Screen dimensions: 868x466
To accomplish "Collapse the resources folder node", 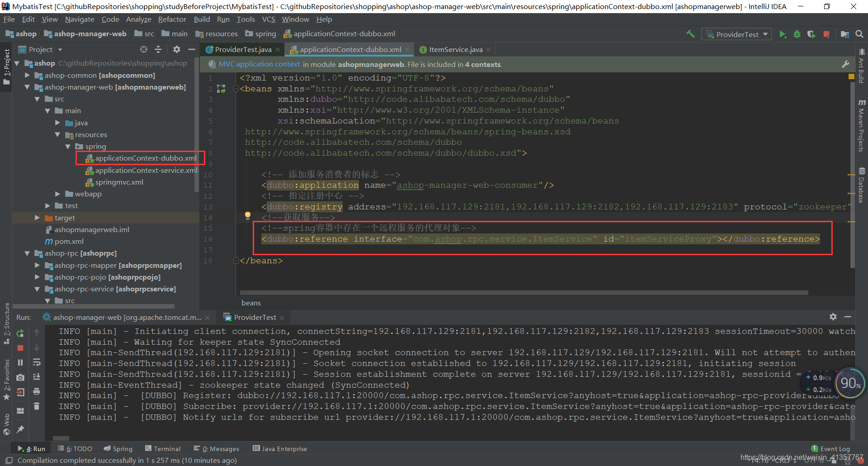I will tap(57, 134).
